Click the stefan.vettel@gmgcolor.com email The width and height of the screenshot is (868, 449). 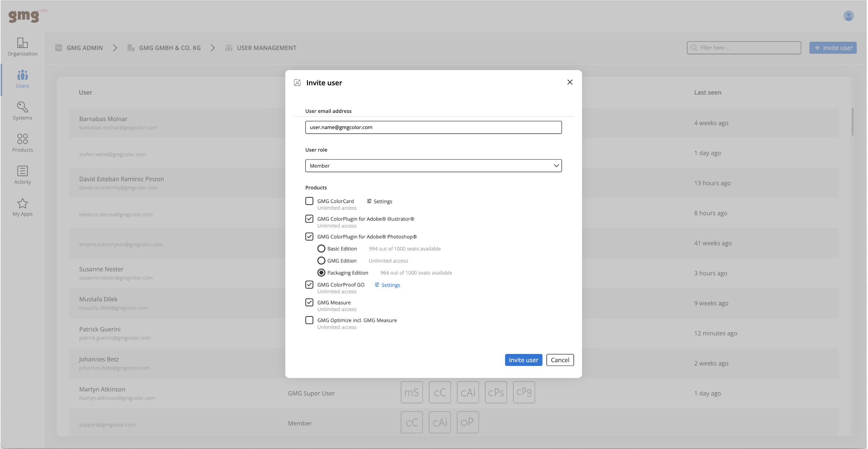tap(112, 154)
